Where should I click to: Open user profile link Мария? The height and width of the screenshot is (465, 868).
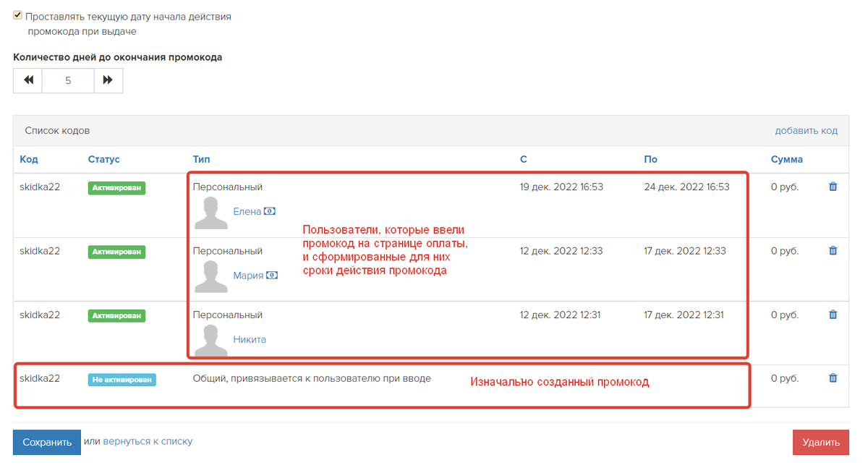tap(248, 276)
